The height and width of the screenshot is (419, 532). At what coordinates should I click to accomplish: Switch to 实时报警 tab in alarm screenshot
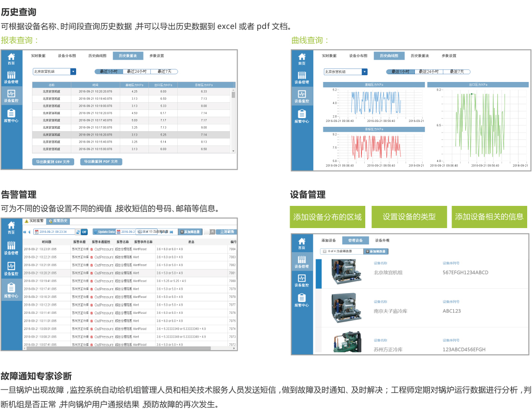click(34, 221)
